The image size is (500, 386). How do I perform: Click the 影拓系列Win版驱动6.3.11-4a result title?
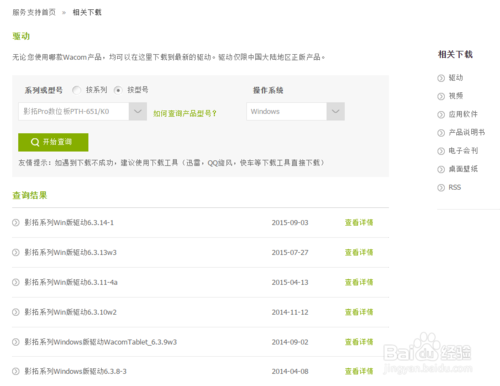(71, 282)
